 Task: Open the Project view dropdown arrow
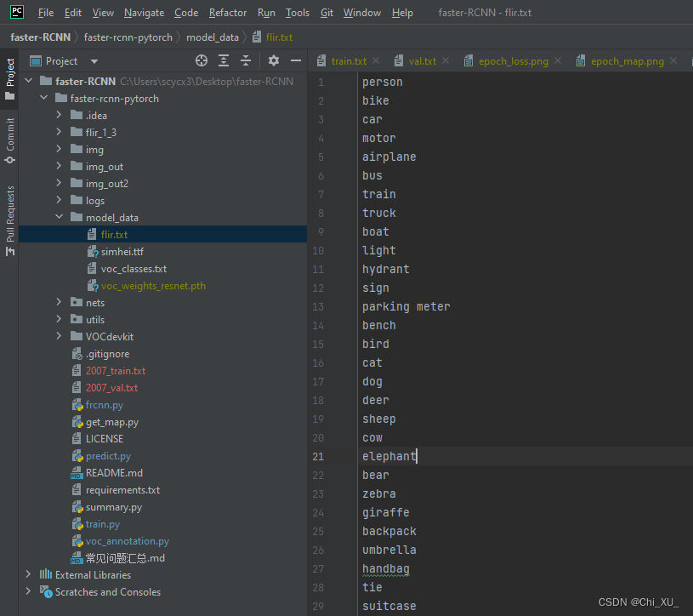coord(94,61)
